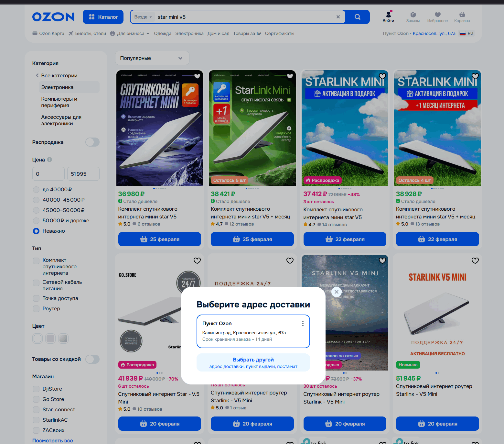Image resolution: width=504 pixels, height=444 pixels.
Task: Open the Популярные sorting dropdown
Action: click(152, 58)
